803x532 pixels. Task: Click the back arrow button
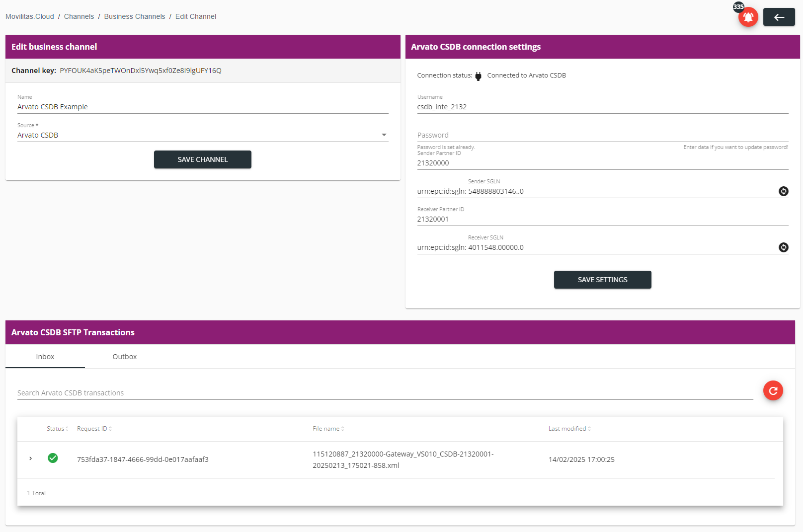pos(779,17)
